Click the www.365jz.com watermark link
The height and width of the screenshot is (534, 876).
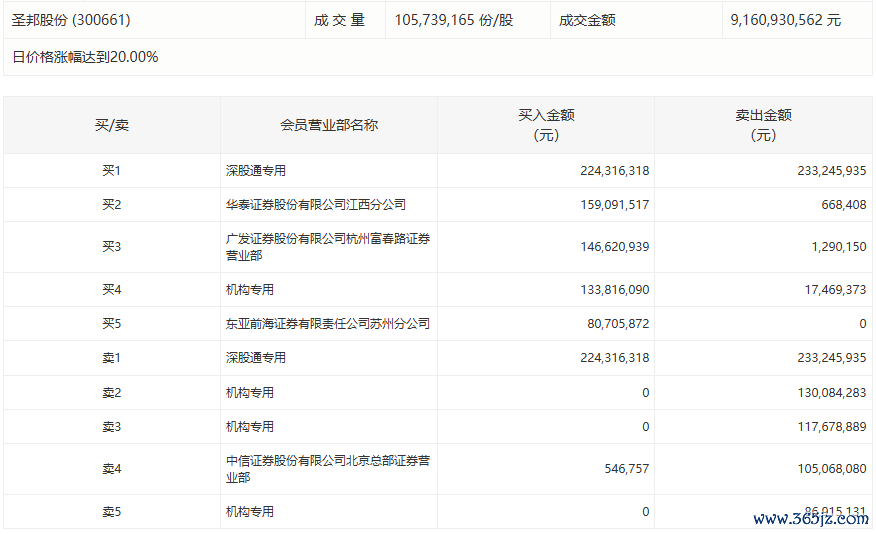coord(810,519)
